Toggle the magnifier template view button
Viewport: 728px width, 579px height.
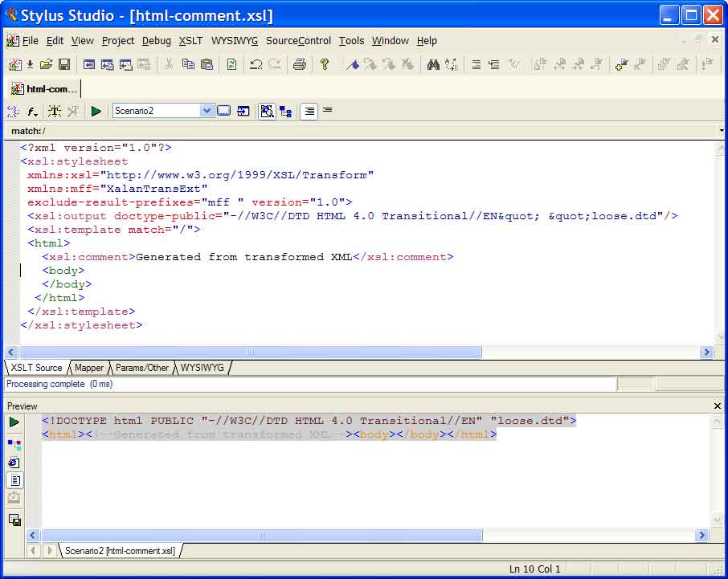tap(267, 111)
